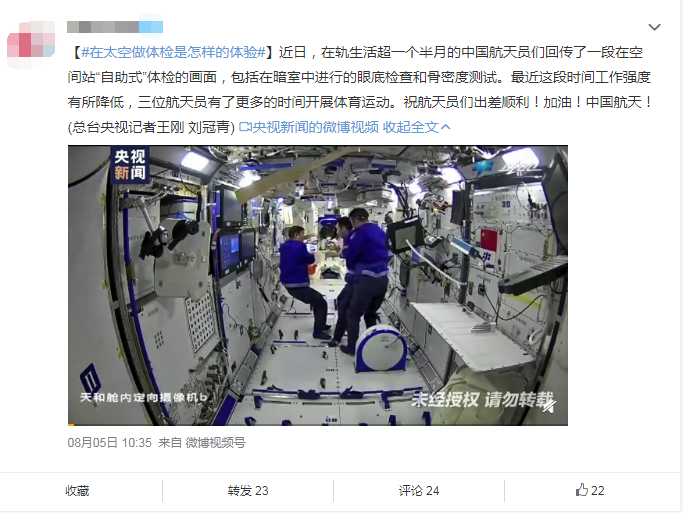Click the video progress bar
683x513 pixels.
pos(318,424)
